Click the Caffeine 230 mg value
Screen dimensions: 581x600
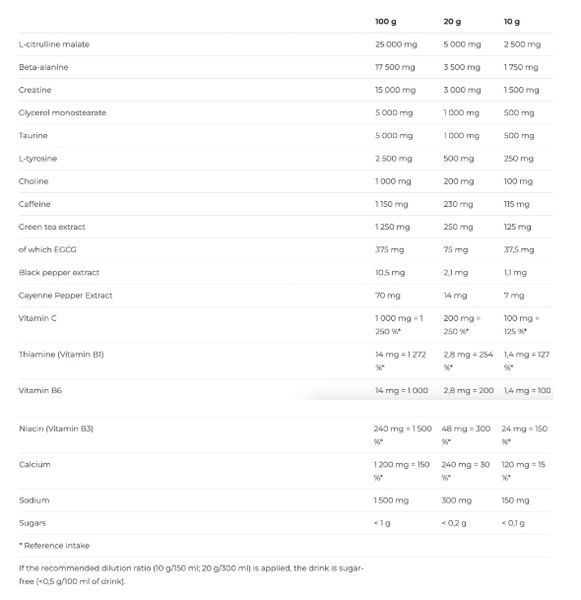[x=458, y=204]
